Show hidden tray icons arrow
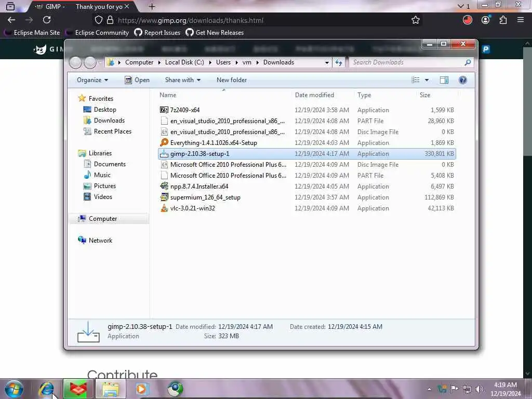 (x=429, y=389)
